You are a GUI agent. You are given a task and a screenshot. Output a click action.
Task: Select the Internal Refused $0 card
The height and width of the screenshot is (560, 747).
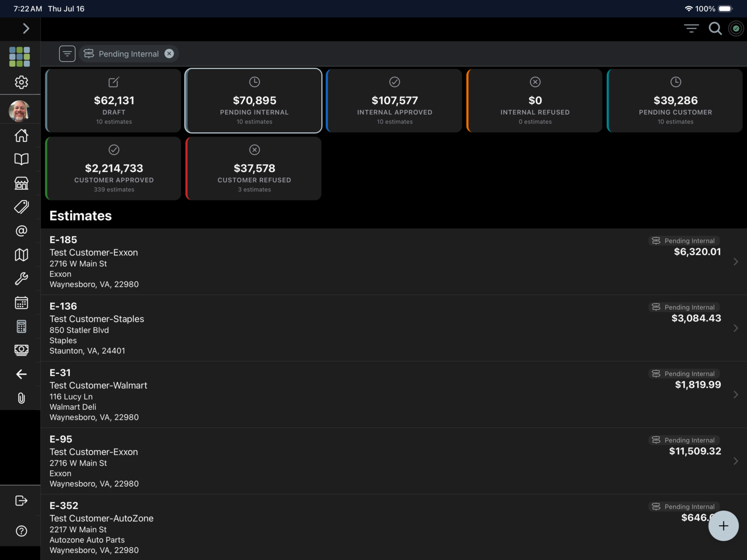pyautogui.click(x=534, y=101)
